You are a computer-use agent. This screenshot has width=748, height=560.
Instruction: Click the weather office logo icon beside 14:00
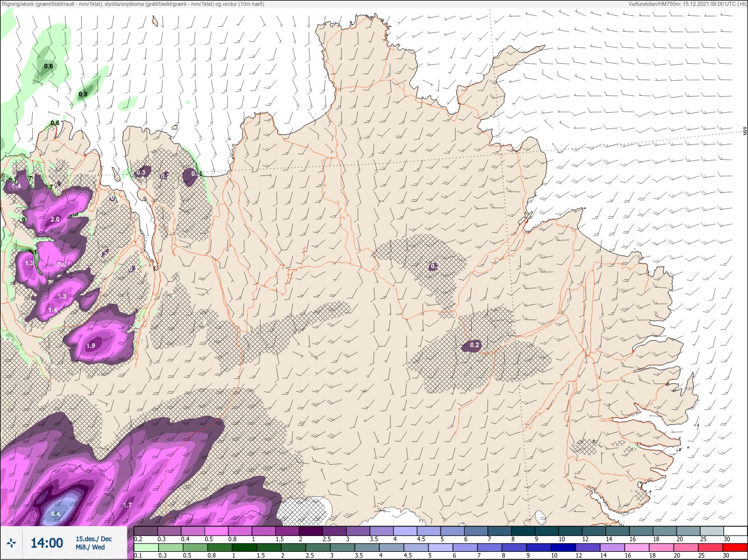(11, 543)
